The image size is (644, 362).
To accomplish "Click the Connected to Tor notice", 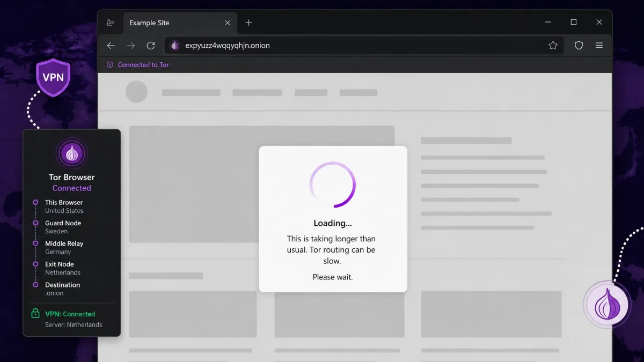I will tap(143, 65).
